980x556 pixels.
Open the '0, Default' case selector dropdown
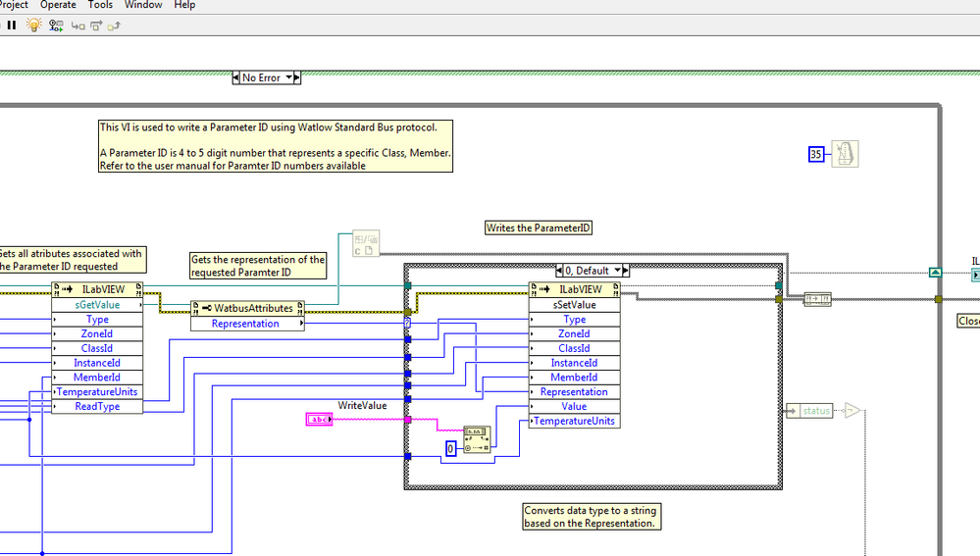click(x=617, y=271)
